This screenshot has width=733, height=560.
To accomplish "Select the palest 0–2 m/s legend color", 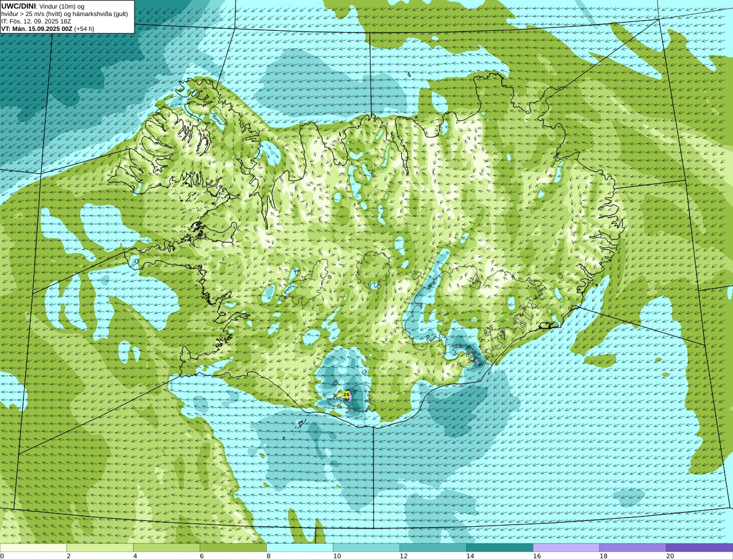I will coord(33,548).
